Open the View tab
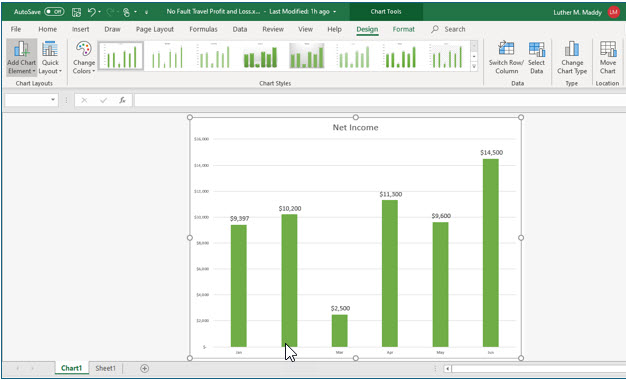The image size is (626, 380). tap(305, 29)
